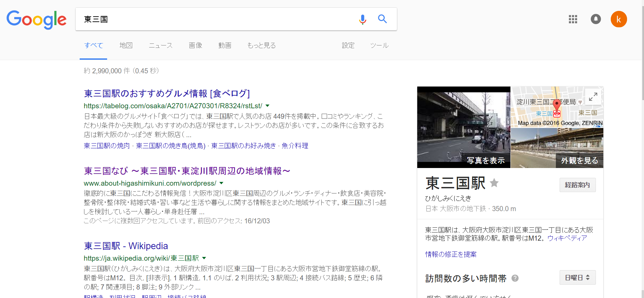
Task: Open the 日曜日 day selector
Action: 577,278
